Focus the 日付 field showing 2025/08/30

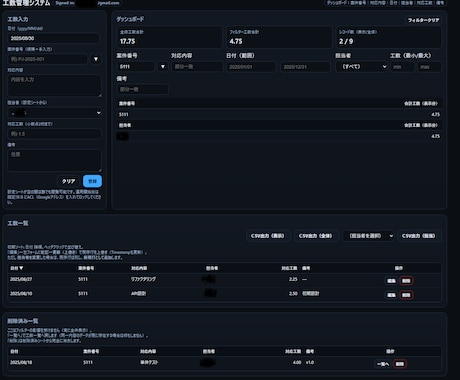click(x=53, y=38)
